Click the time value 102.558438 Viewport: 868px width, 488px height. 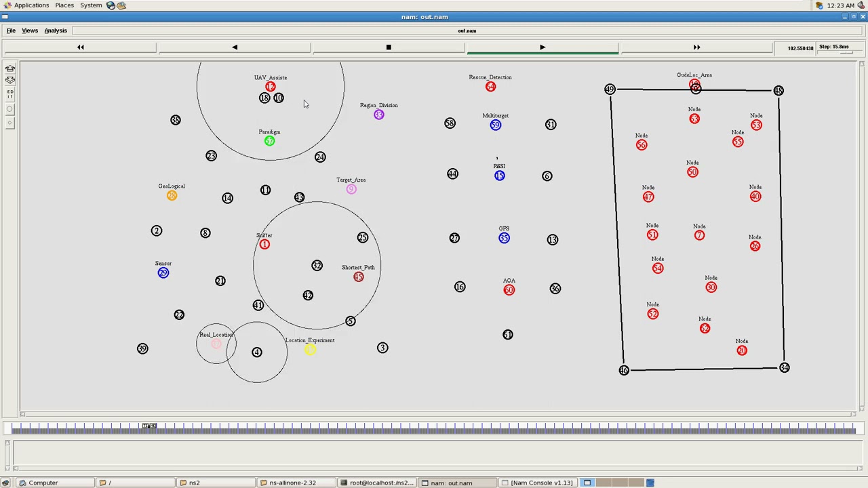tap(800, 48)
